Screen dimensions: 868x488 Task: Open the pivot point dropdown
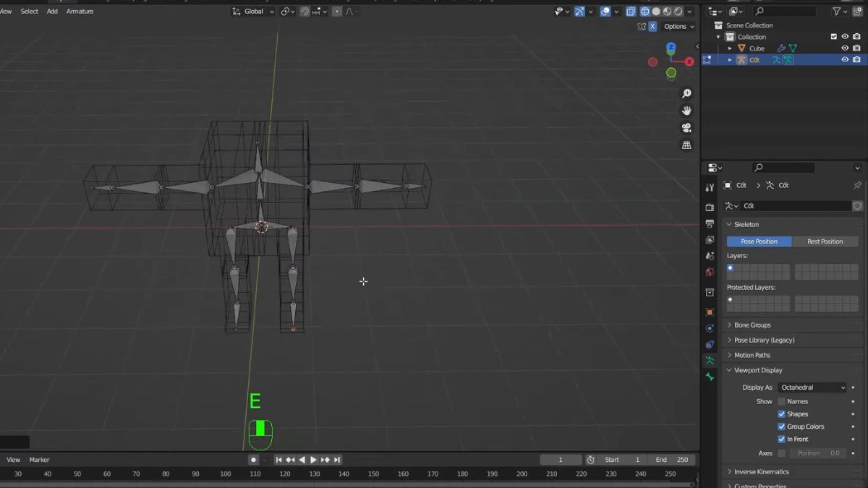point(287,12)
